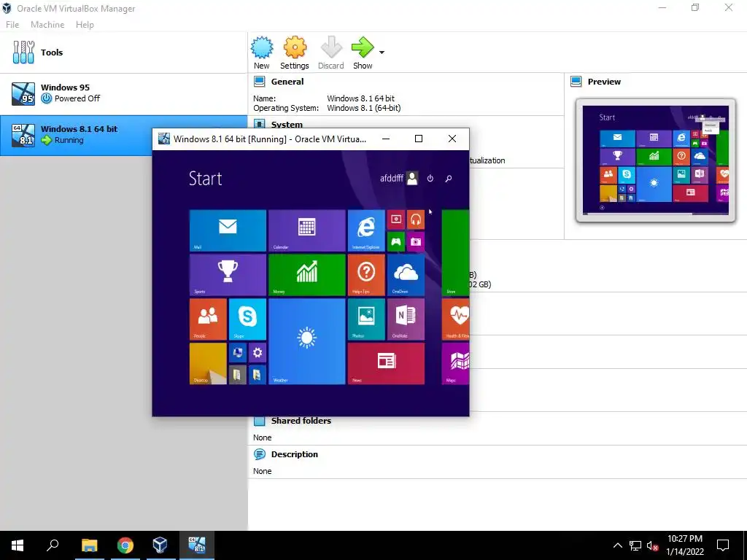Image resolution: width=747 pixels, height=560 pixels.
Task: Open the Machine menu
Action: point(47,25)
